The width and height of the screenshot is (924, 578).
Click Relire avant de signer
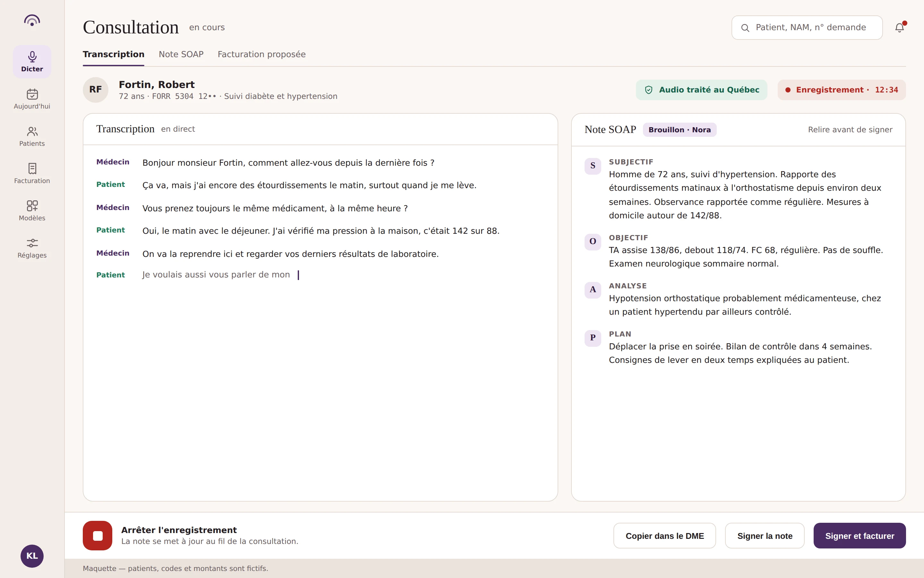pyautogui.click(x=850, y=130)
